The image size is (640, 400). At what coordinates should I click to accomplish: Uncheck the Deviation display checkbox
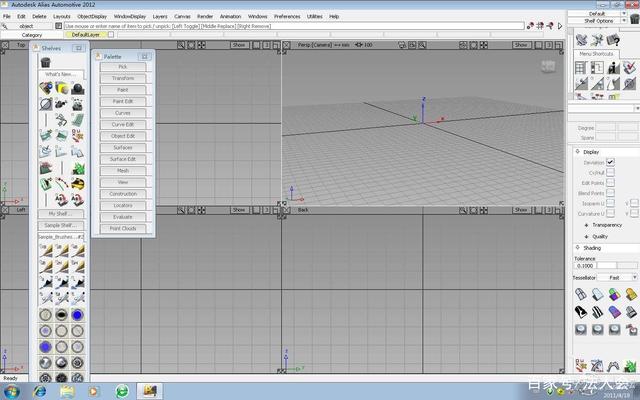(x=610, y=162)
